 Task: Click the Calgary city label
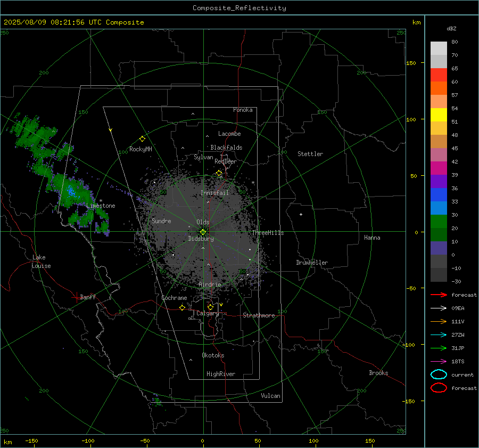[208, 313]
